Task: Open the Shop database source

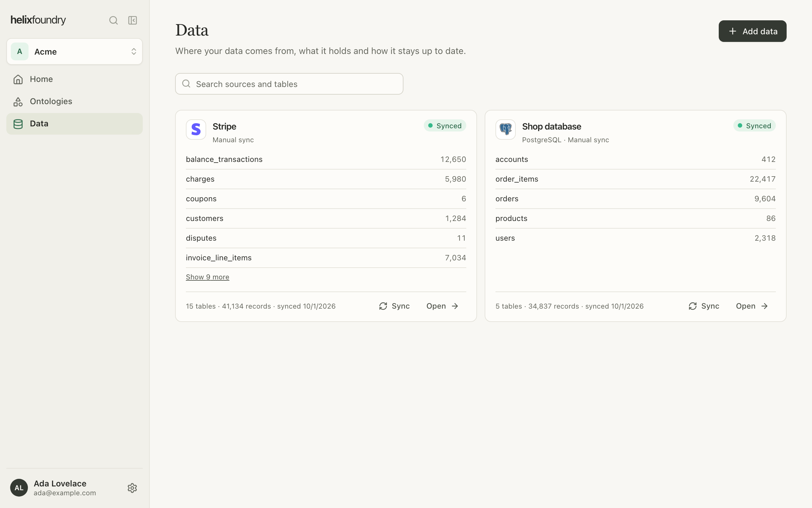Action: [752, 306]
